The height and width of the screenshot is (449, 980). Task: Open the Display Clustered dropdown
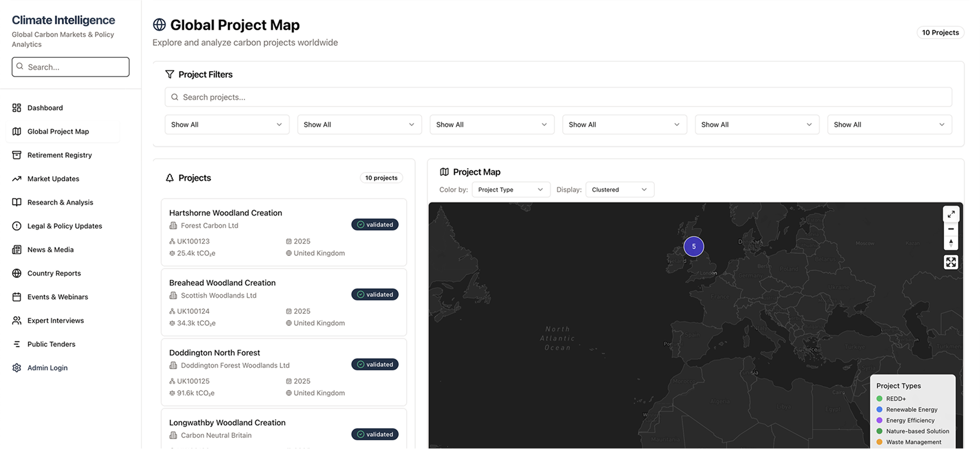620,190
